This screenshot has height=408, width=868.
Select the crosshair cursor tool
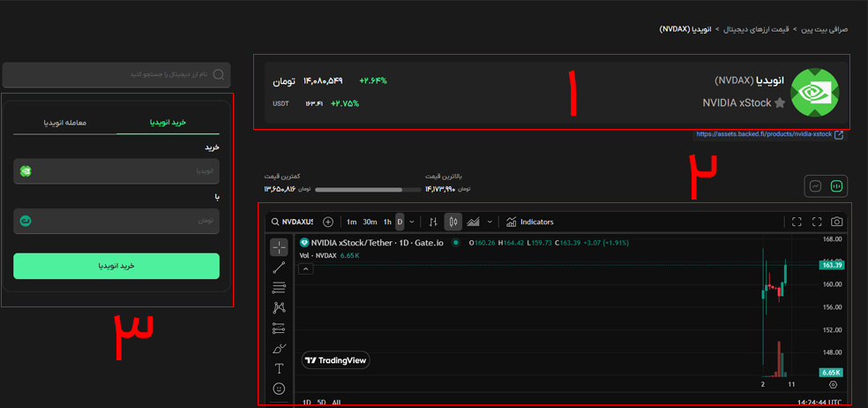click(279, 247)
